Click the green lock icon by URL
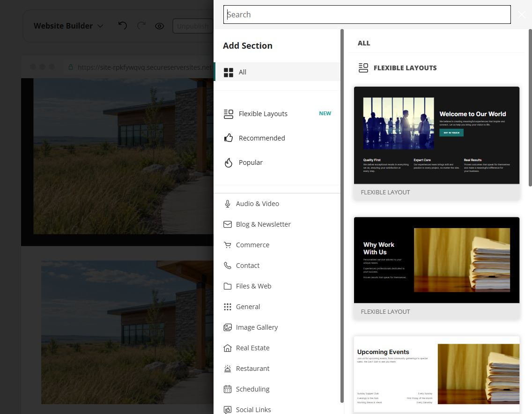 71,67
